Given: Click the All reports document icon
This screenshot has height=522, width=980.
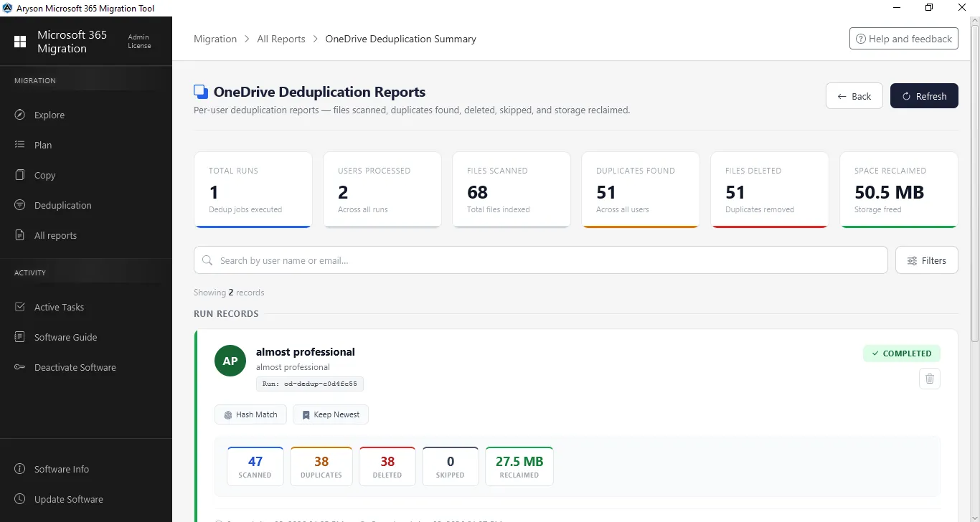Looking at the screenshot, I should [20, 235].
